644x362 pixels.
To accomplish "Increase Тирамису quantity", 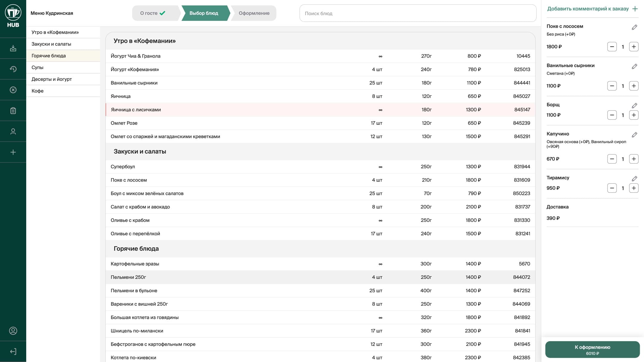I will (634, 188).
